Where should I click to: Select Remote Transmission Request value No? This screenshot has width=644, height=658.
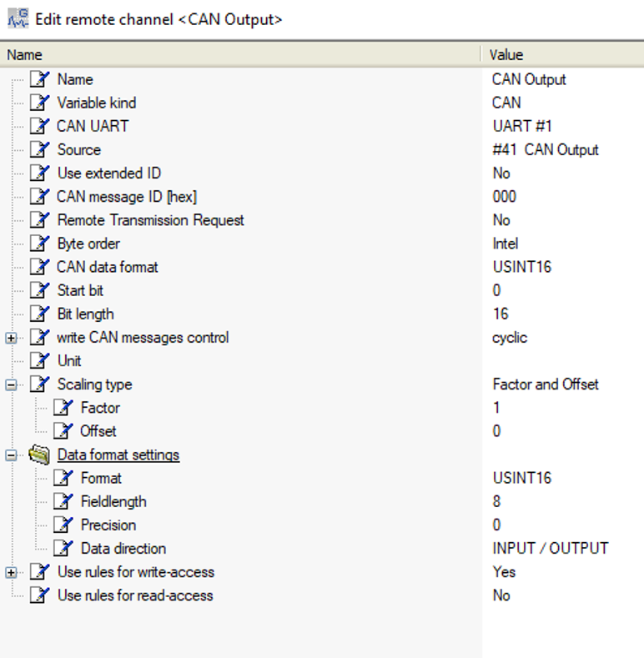coord(501,220)
